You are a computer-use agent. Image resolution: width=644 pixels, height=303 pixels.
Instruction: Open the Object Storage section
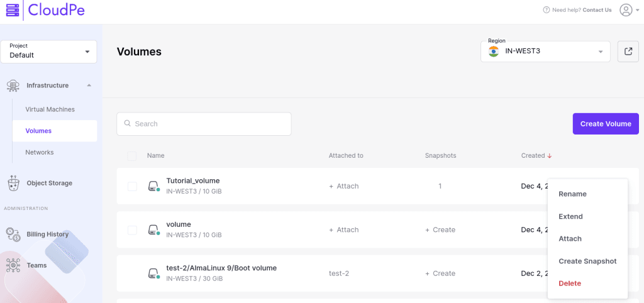tap(49, 183)
